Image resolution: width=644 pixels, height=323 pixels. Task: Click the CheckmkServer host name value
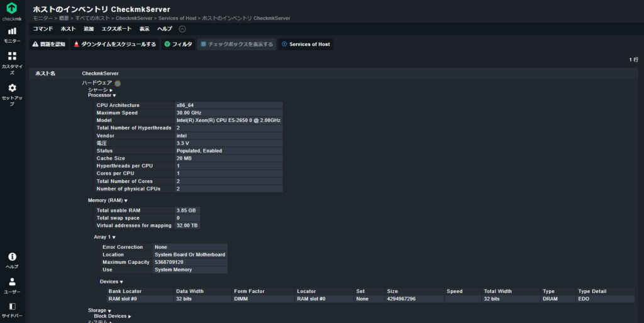tap(100, 74)
